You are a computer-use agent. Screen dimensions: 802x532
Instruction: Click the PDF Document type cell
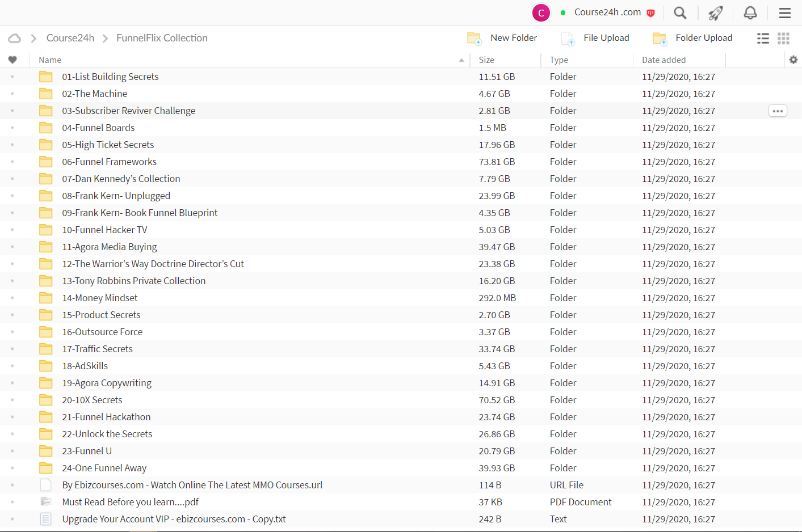581,502
